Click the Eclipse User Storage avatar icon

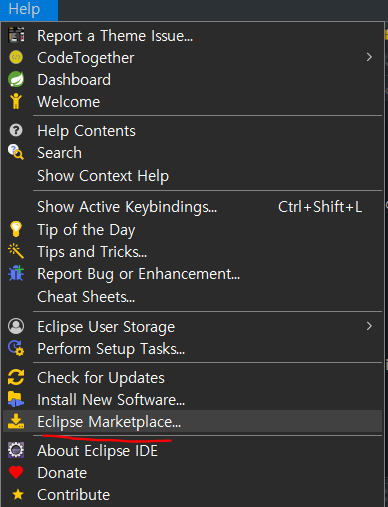point(16,326)
